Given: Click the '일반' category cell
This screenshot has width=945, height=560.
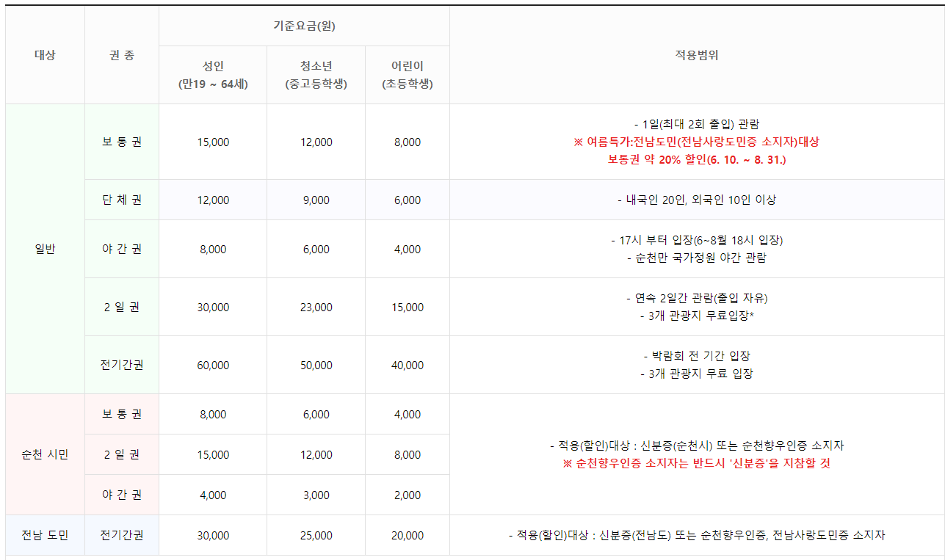Looking at the screenshot, I should click(x=45, y=249).
